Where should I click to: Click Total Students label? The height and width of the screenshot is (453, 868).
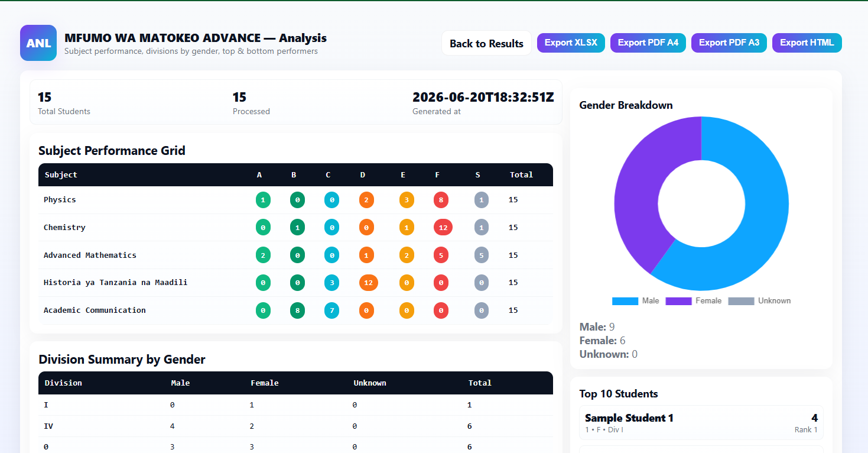click(64, 111)
